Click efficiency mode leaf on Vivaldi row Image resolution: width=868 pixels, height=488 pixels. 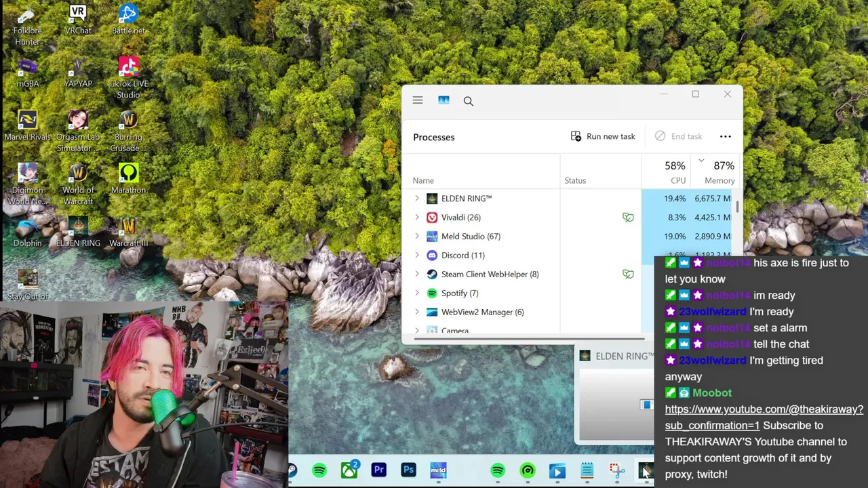point(628,218)
